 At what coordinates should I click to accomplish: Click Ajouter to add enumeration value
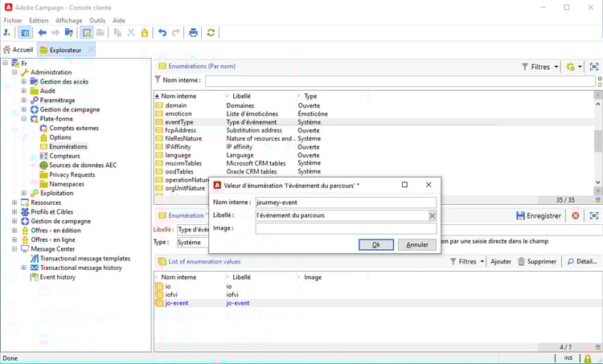pos(501,261)
